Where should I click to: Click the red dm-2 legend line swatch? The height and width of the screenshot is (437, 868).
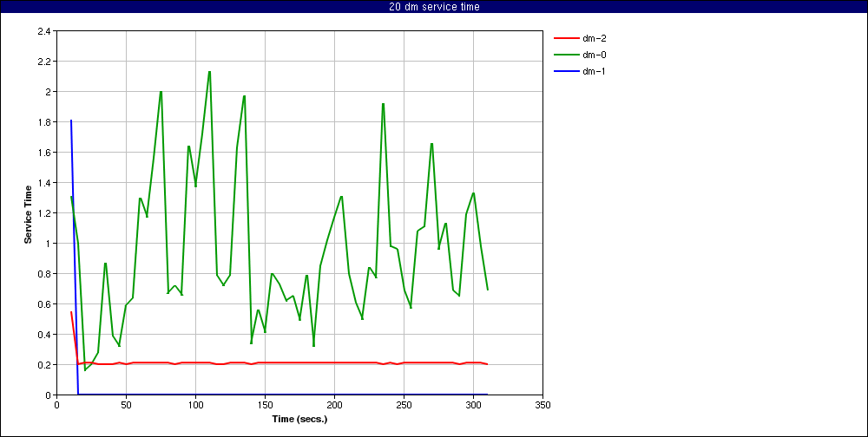(565, 39)
